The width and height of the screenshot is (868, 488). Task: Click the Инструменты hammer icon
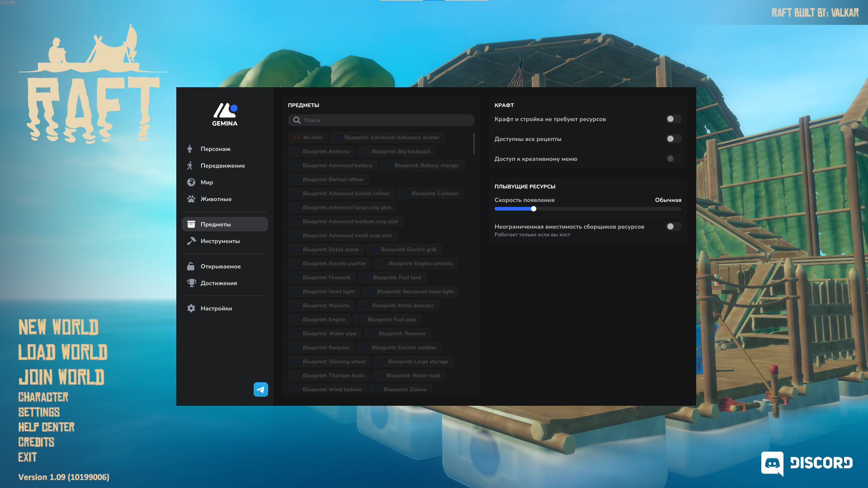tap(191, 241)
